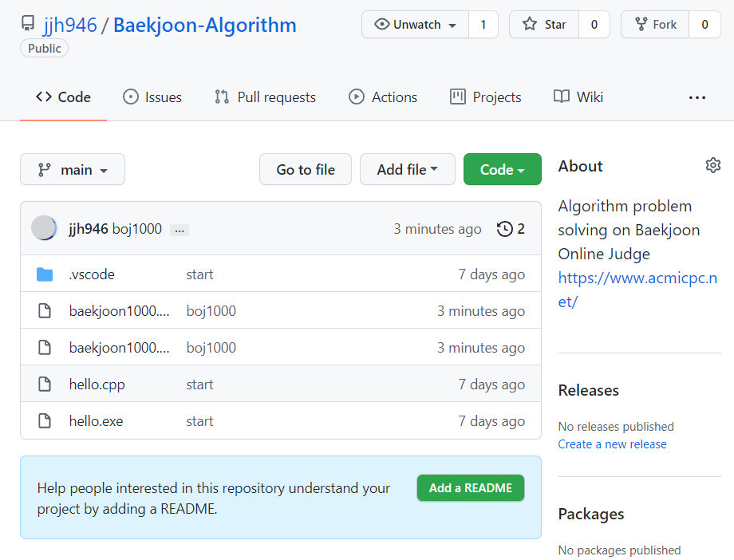
Task: Open hello.exe file
Action: coord(96,421)
